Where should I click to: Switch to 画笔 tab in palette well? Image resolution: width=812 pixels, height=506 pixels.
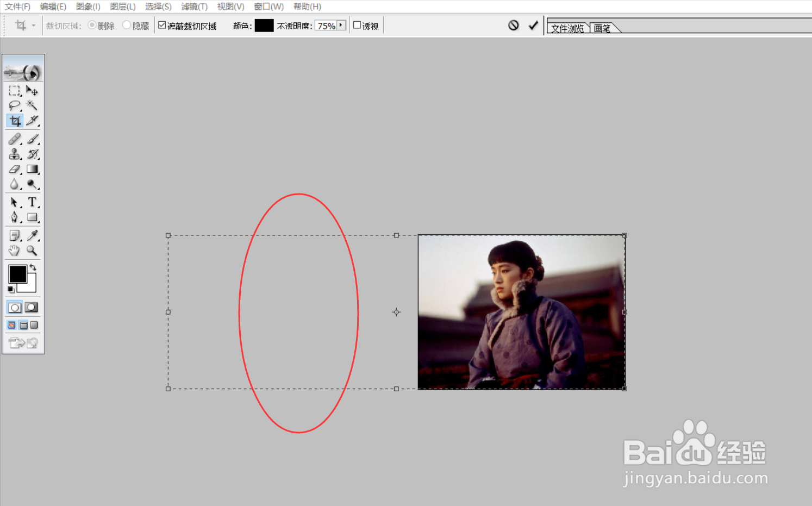pos(602,28)
